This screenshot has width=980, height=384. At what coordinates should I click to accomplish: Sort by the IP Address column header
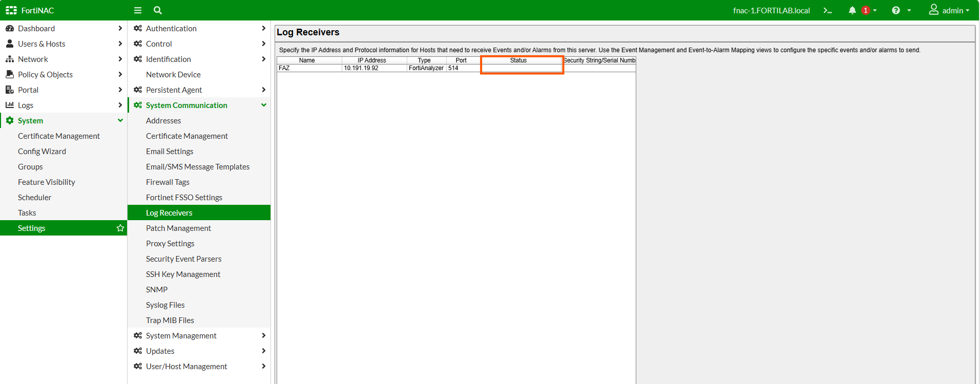coord(374,60)
